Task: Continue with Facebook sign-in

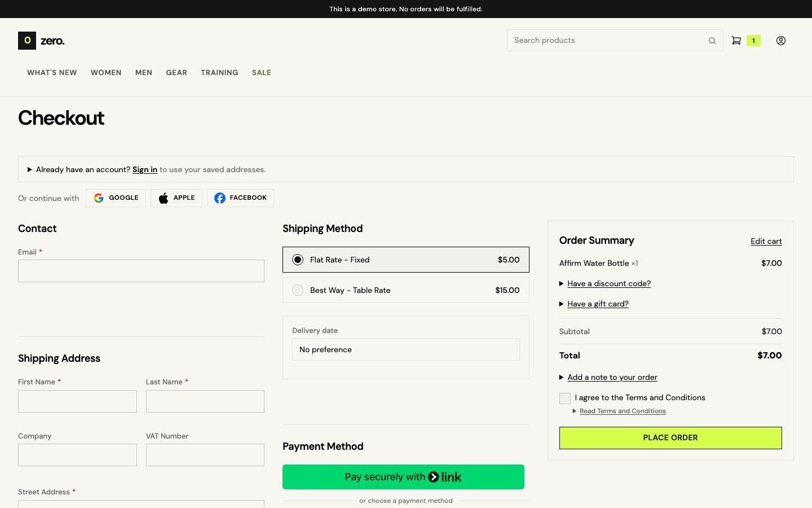Action: coord(240,198)
